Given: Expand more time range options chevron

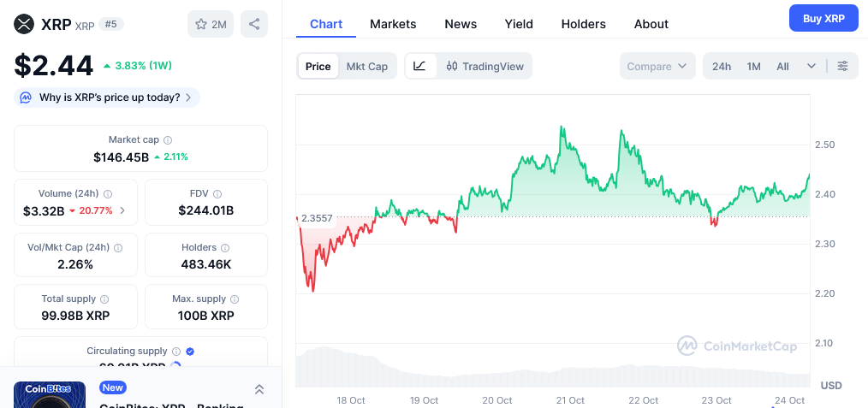Looking at the screenshot, I should 811,66.
